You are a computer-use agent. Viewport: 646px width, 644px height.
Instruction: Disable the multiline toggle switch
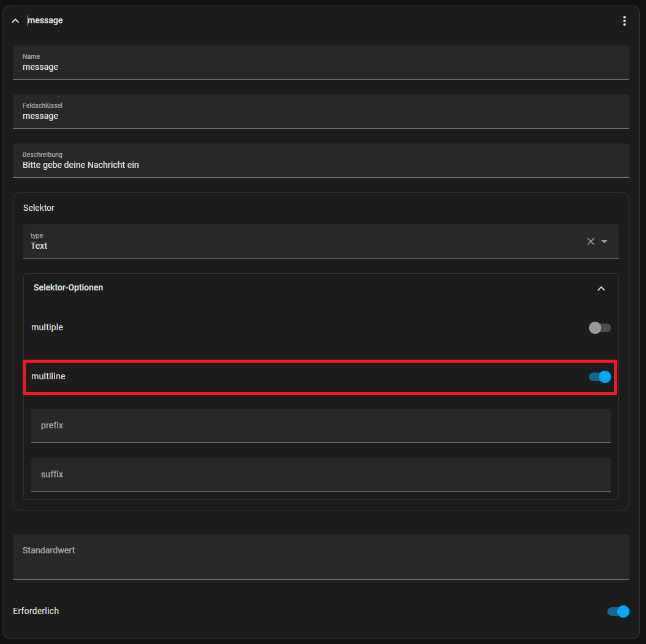(599, 377)
